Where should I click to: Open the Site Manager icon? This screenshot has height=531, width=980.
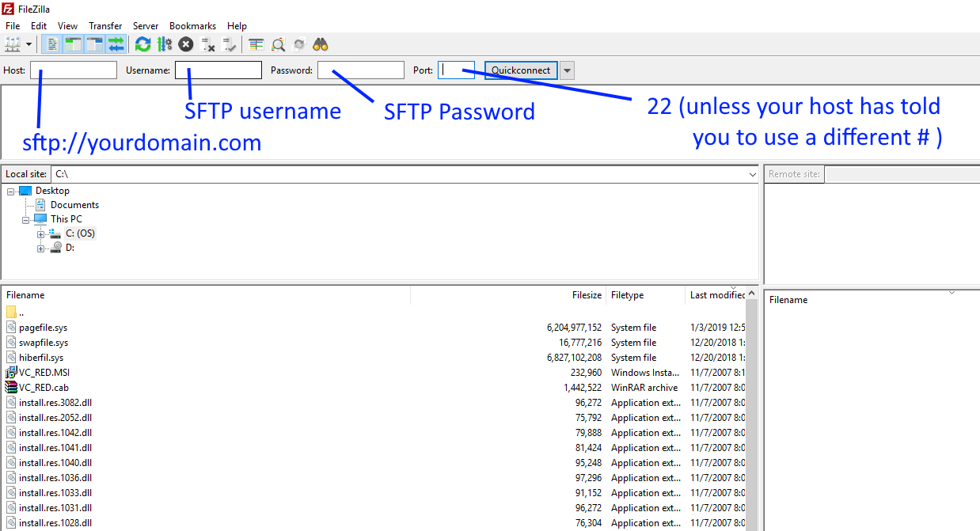pos(13,44)
